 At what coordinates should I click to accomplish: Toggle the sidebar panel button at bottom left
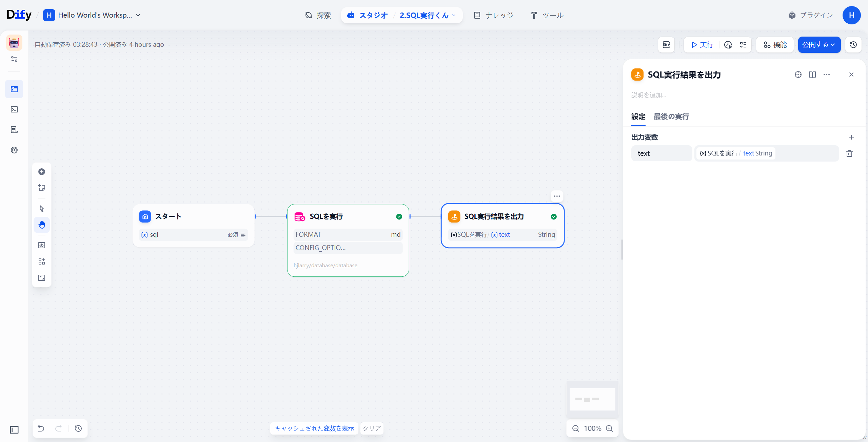14,430
